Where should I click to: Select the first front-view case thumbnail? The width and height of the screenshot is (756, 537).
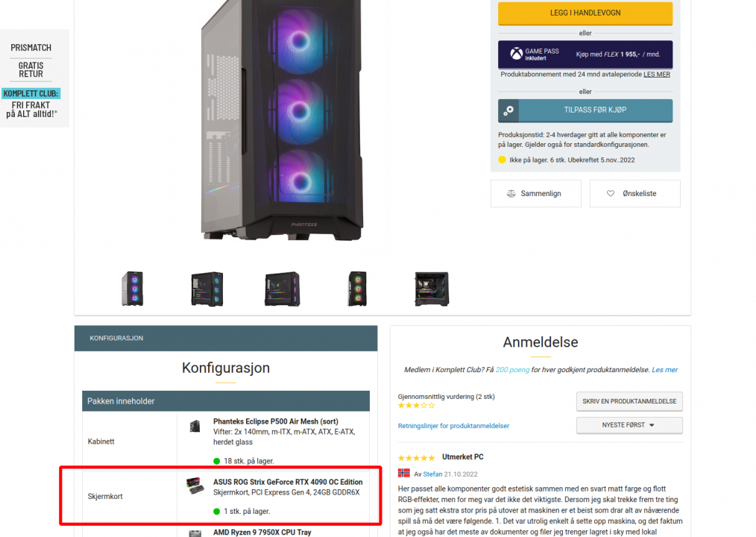132,289
